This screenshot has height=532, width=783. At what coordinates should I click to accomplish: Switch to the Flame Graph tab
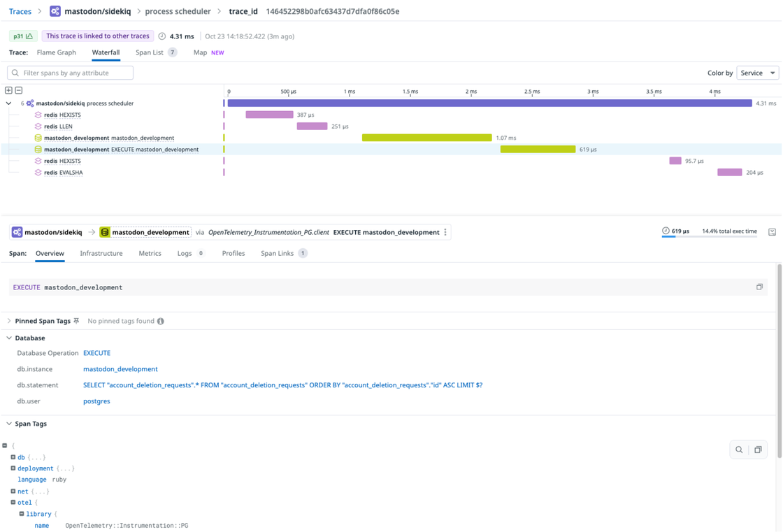[56, 52]
